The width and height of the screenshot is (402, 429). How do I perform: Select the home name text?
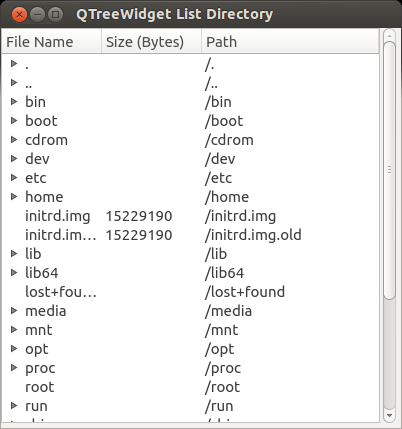click(x=44, y=197)
